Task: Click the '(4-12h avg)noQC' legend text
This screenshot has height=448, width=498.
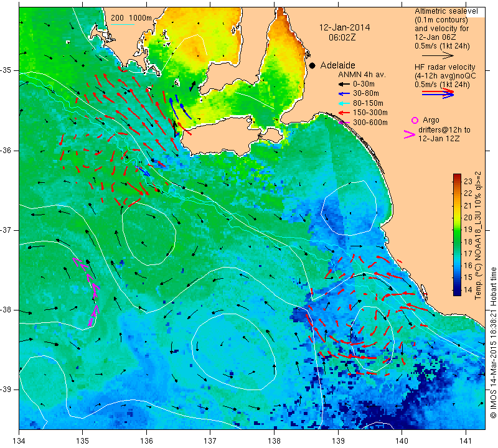Action: click(x=445, y=76)
